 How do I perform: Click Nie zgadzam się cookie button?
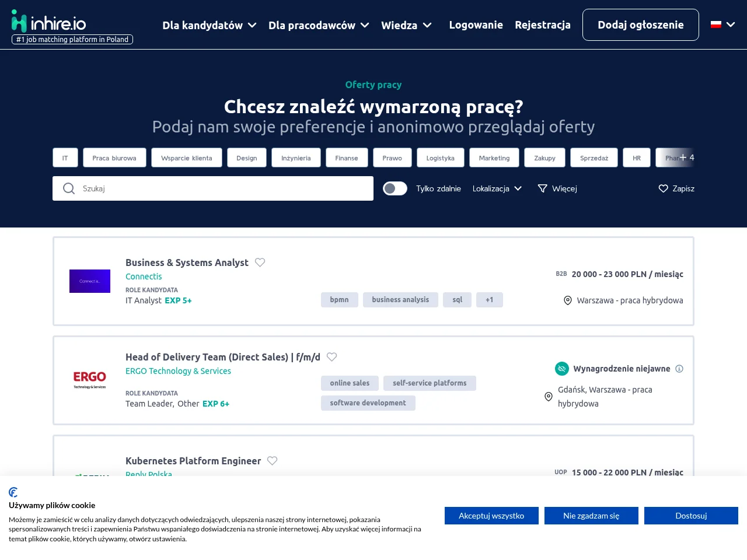click(591, 516)
